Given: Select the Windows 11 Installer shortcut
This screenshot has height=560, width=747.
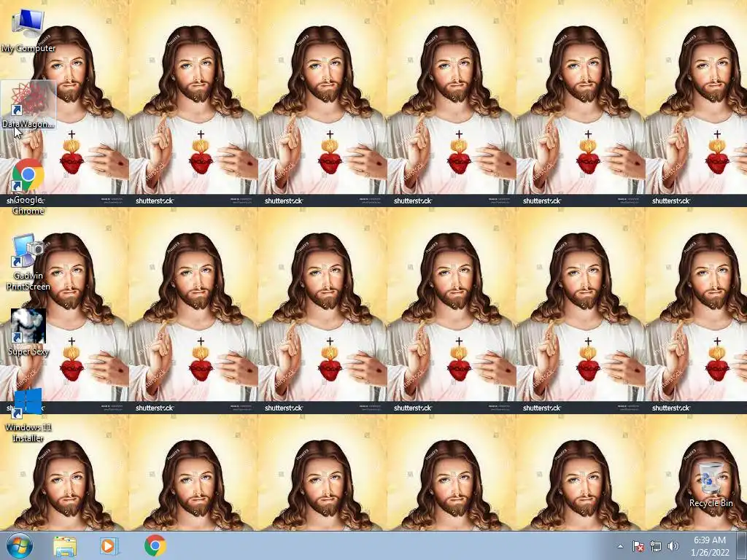Looking at the screenshot, I should click(x=28, y=415).
